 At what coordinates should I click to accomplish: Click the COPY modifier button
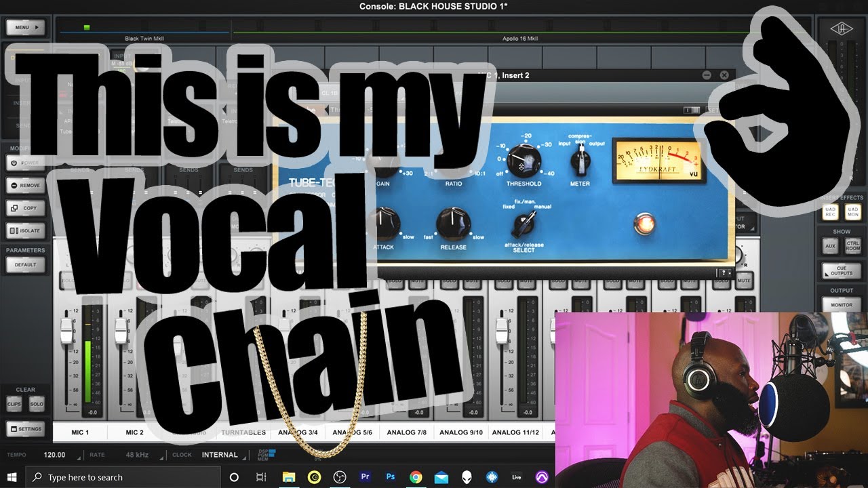tap(25, 208)
